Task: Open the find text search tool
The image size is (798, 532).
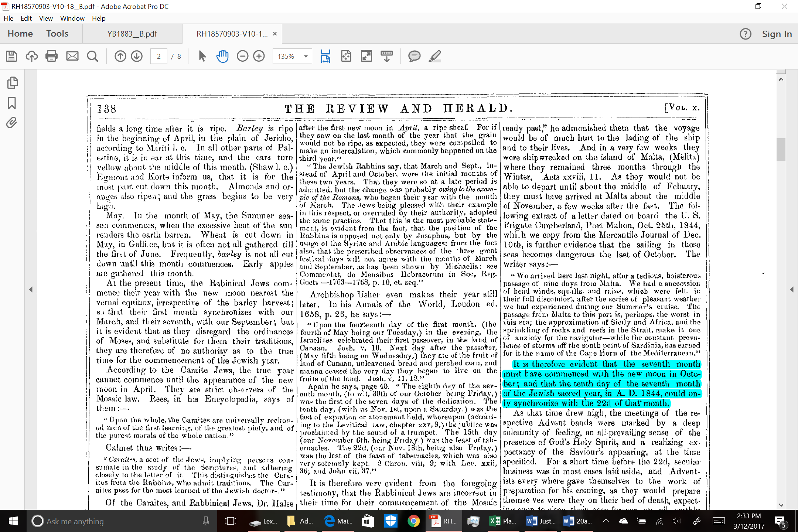Action: point(92,56)
